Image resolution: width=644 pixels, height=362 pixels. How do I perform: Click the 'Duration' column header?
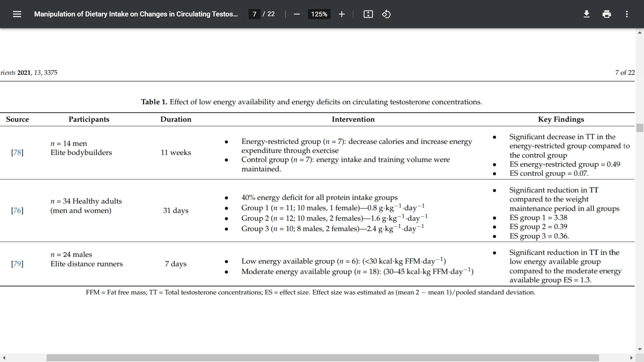176,119
